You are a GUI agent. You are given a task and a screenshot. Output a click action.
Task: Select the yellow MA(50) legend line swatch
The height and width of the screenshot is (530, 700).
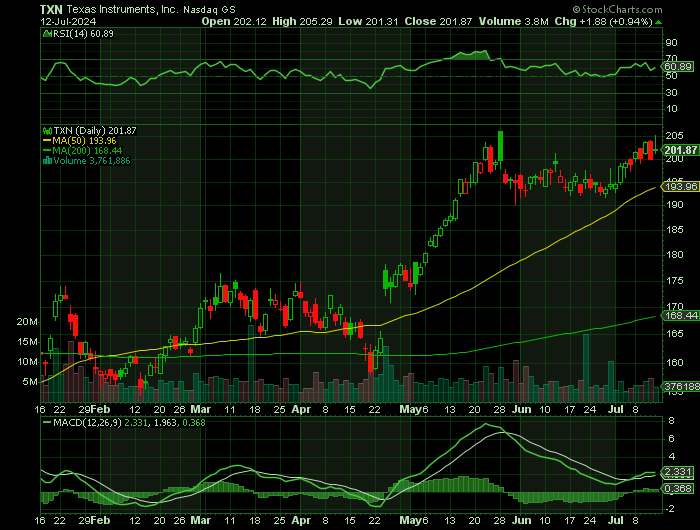pos(47,141)
